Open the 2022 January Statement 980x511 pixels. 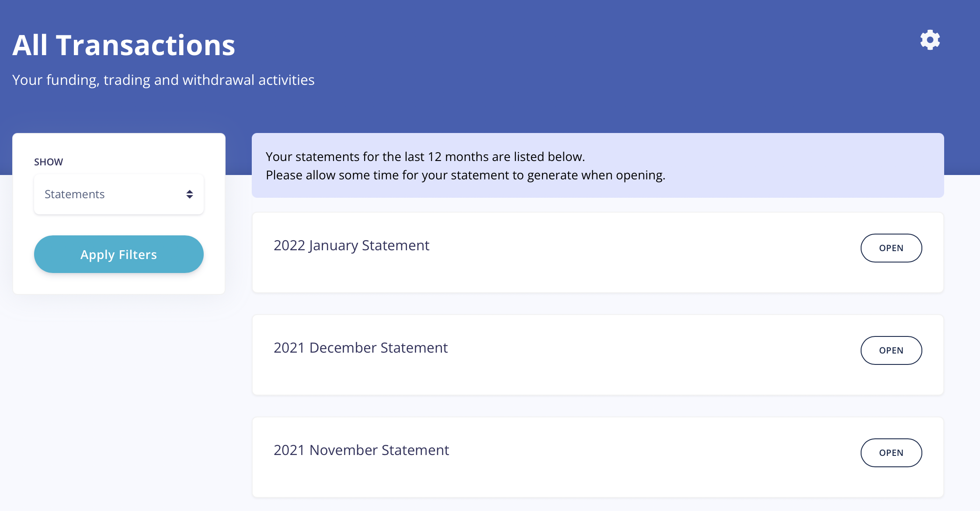(891, 248)
